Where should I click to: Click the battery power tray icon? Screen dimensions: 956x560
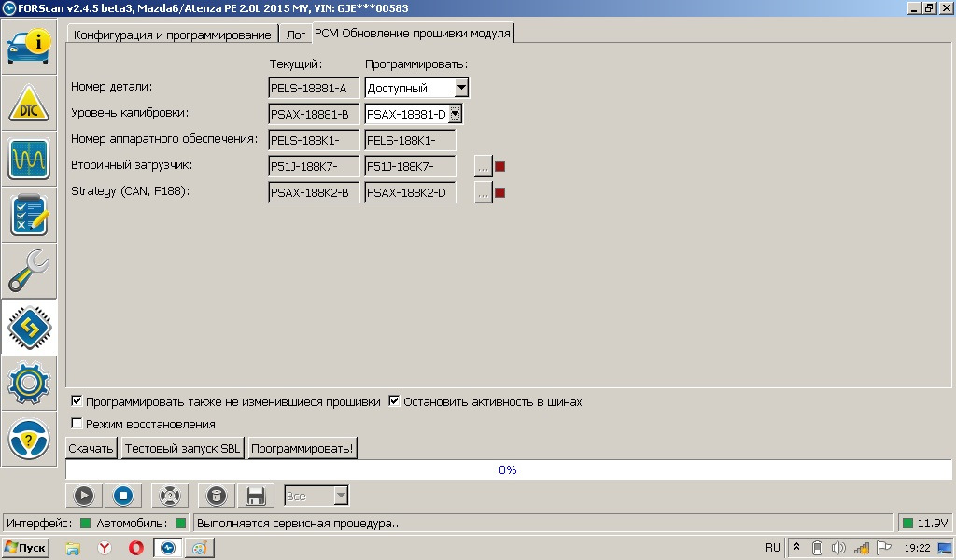818,548
